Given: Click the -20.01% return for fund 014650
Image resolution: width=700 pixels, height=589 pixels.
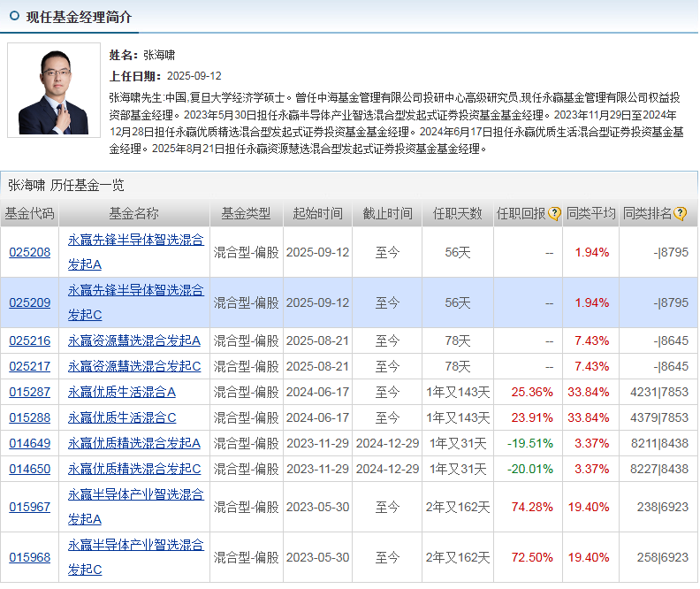Looking at the screenshot, I should click(x=530, y=470).
